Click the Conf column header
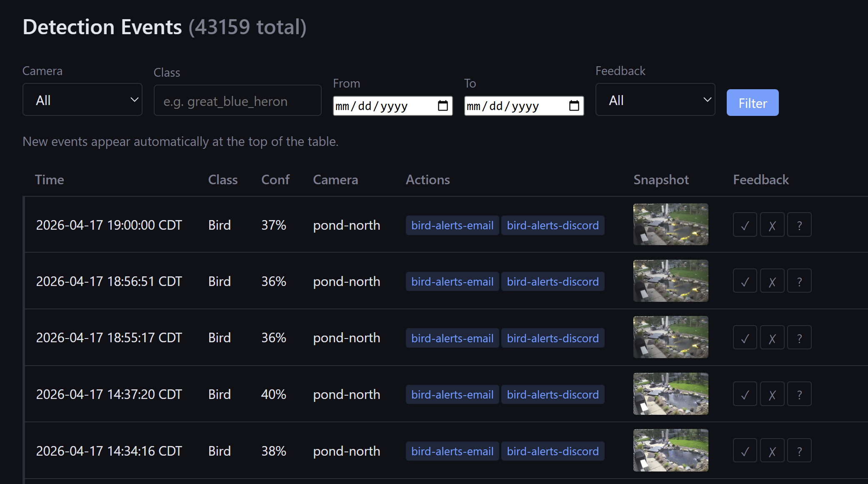Viewport: 868px width, 484px height. click(275, 180)
